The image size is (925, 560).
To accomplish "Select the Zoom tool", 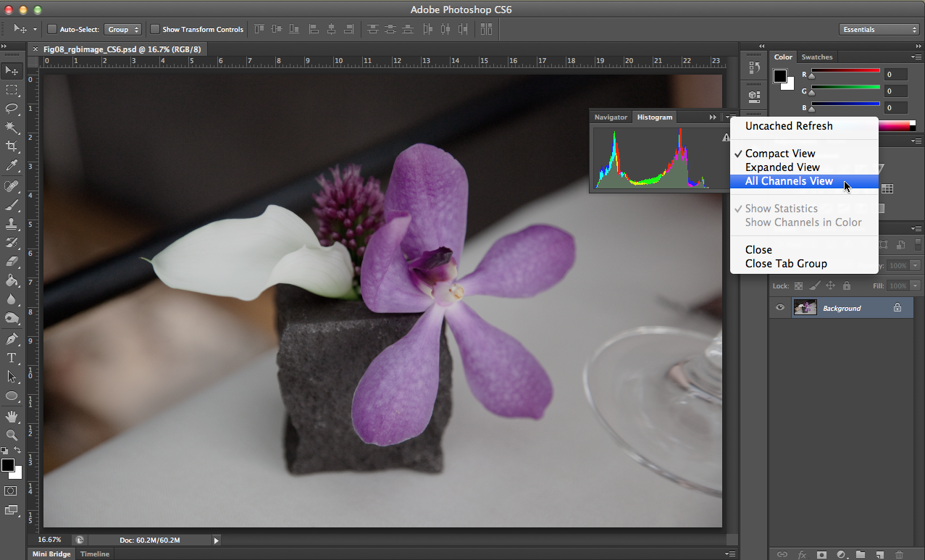I will [x=12, y=435].
